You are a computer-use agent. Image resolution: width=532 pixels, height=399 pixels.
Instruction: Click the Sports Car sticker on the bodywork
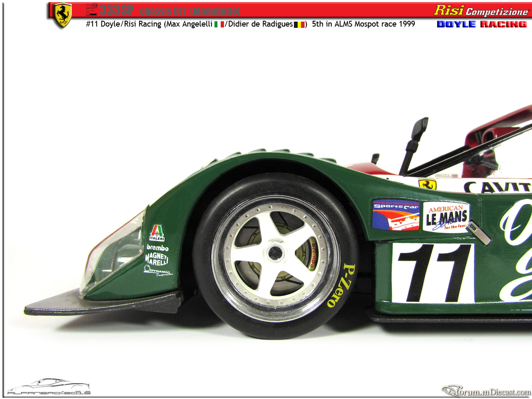pos(396,214)
